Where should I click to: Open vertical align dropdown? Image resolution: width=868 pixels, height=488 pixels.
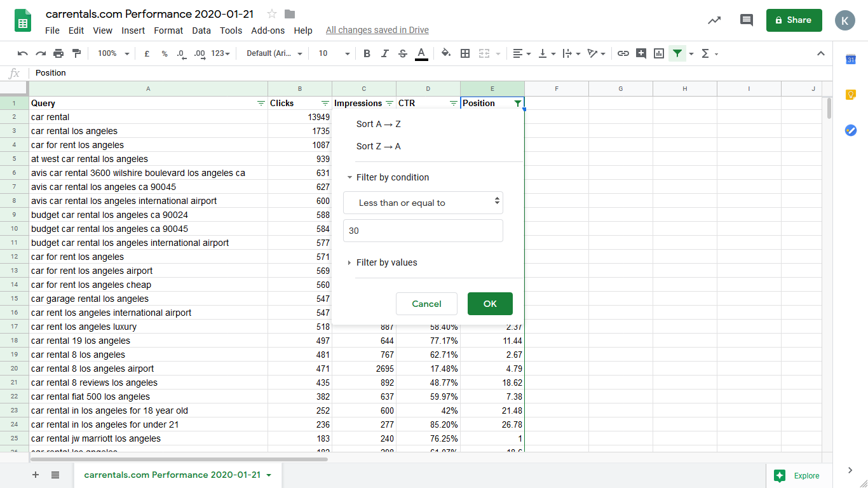click(546, 53)
